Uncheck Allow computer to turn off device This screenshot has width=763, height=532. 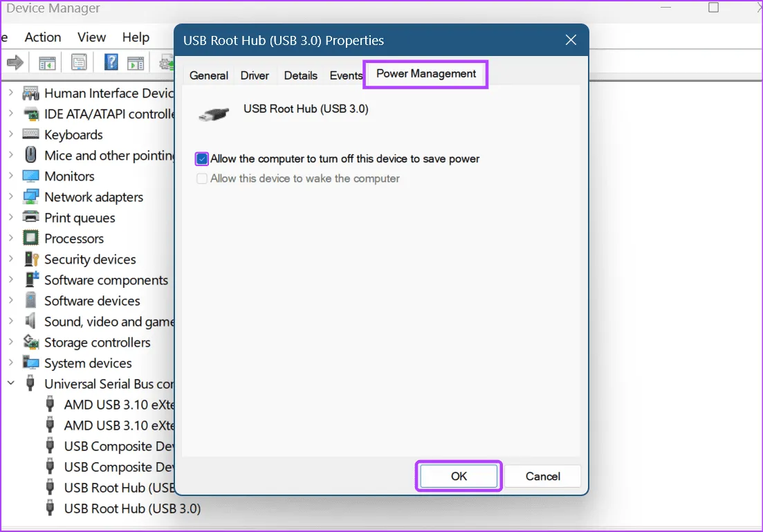pos(201,159)
